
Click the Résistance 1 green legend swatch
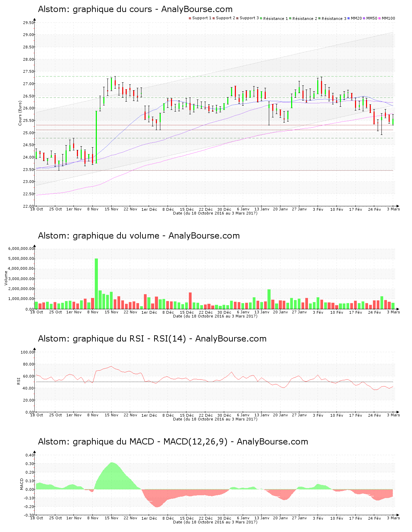261,18
